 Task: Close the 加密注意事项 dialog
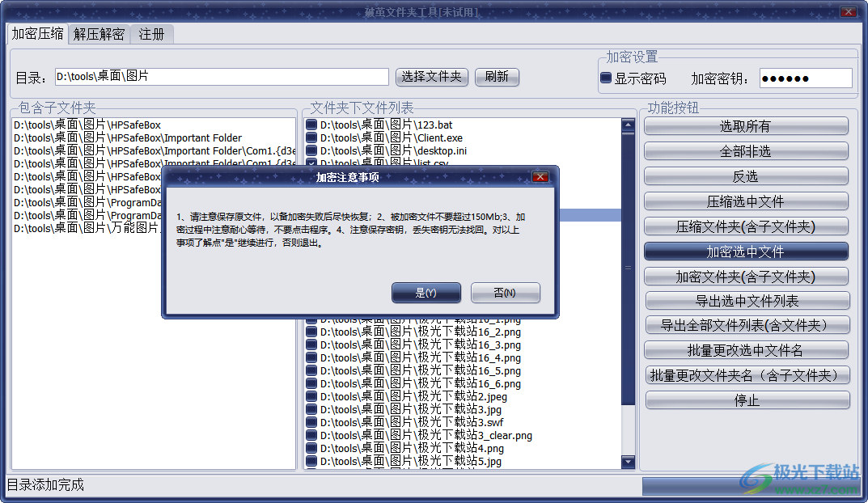(540, 176)
